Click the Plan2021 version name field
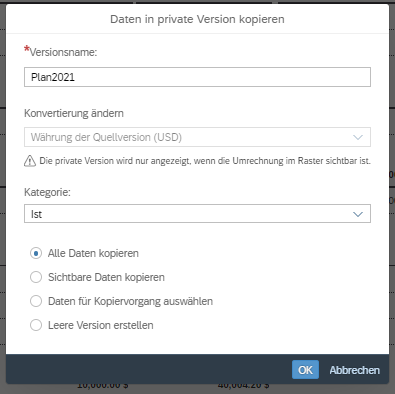 [197, 77]
